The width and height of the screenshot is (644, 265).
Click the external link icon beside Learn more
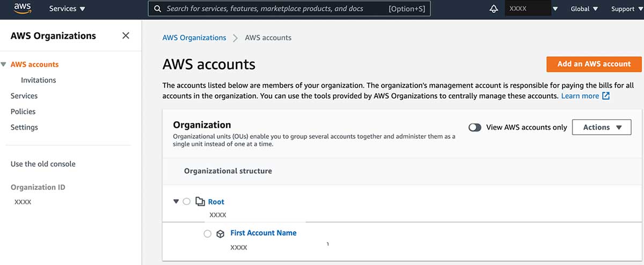tap(606, 96)
